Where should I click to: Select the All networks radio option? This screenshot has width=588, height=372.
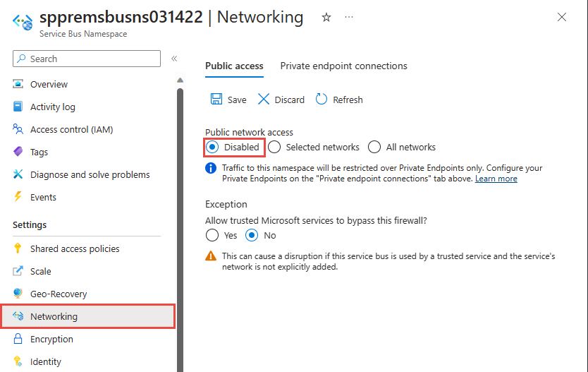(x=374, y=147)
